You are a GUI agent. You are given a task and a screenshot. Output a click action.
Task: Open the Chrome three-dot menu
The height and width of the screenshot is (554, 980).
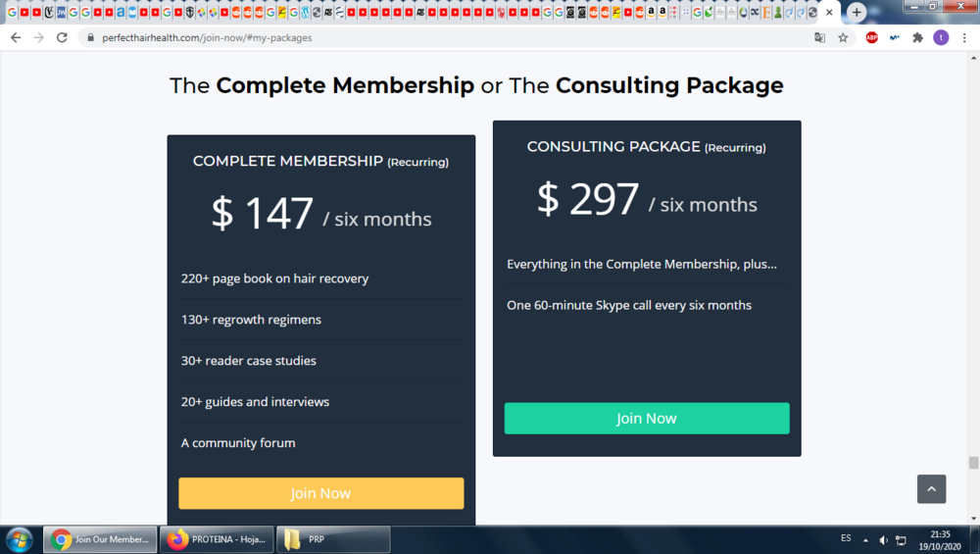[964, 37]
